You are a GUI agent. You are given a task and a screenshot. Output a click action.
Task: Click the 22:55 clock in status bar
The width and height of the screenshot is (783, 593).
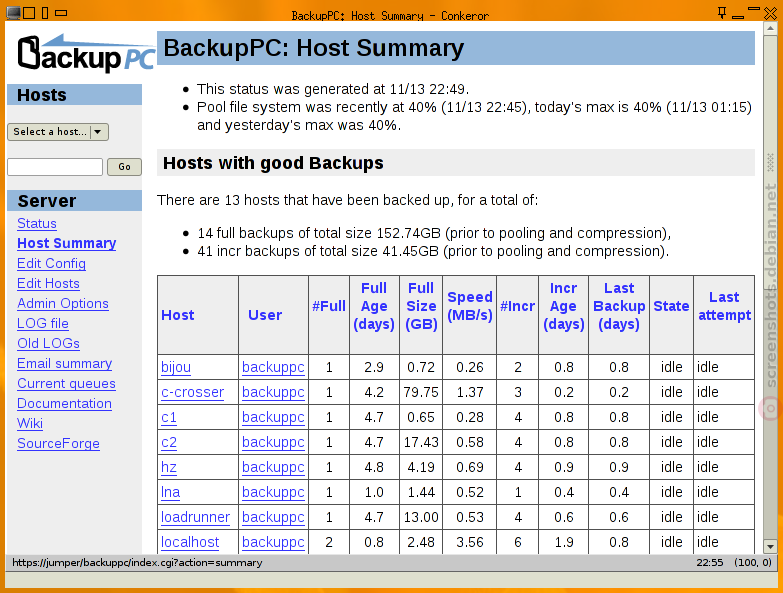(x=710, y=563)
